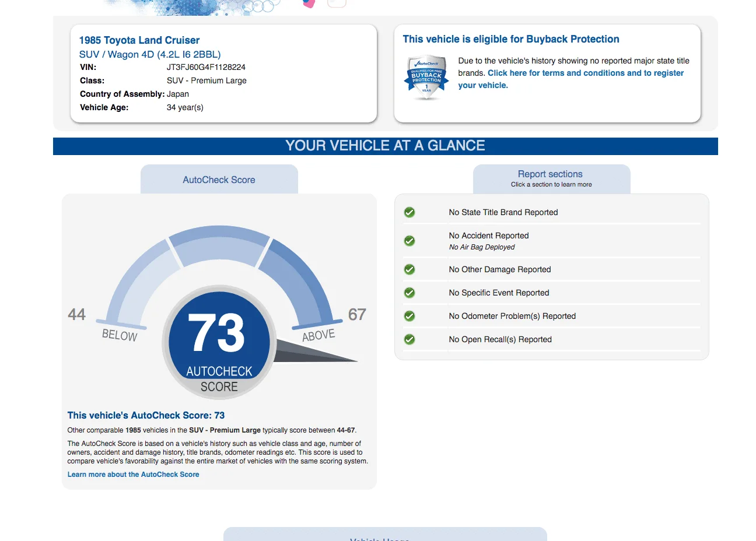The height and width of the screenshot is (541, 756).
Task: Open No Specific Event Reported section
Action: (499, 293)
